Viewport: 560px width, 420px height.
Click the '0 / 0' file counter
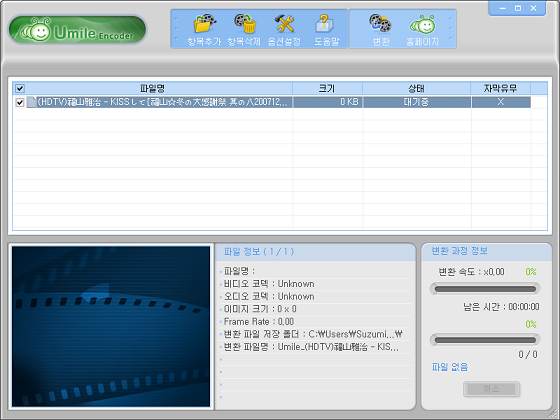528,354
